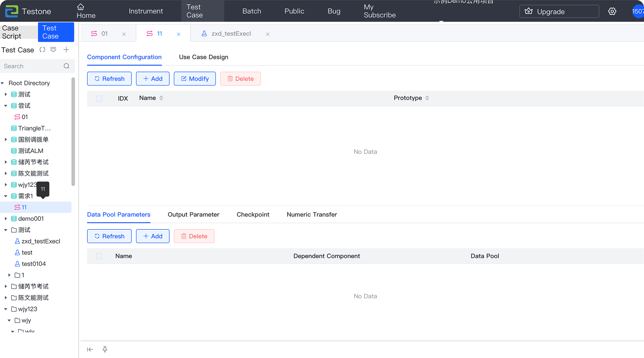Toggle select-all checkbox in Data Pool table

(x=99, y=256)
